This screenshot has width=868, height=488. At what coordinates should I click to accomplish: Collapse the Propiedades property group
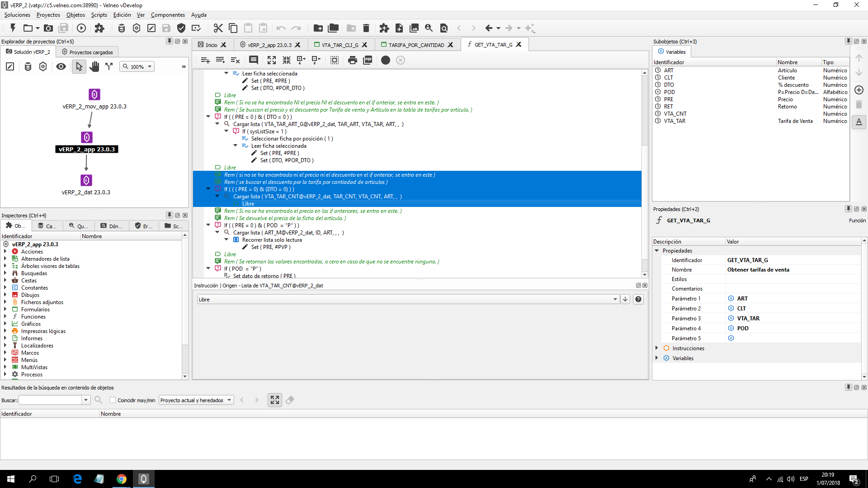pos(656,250)
